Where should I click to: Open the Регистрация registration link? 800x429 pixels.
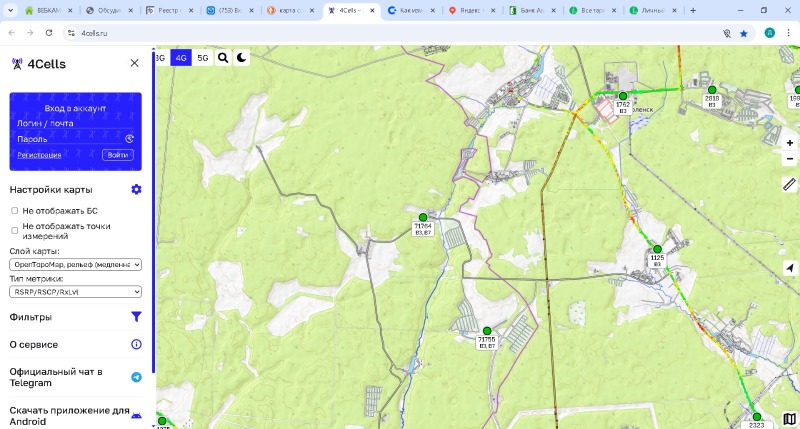(39, 155)
